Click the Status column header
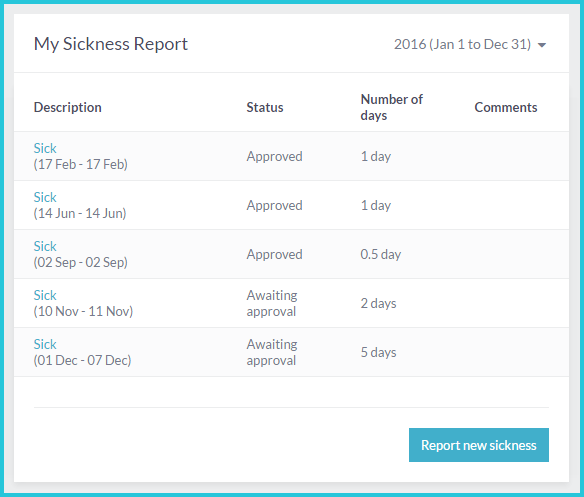 point(265,107)
